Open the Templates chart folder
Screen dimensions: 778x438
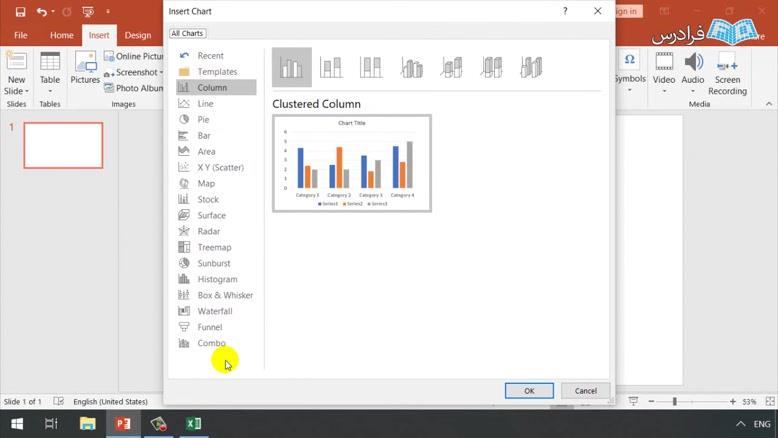coord(216,72)
